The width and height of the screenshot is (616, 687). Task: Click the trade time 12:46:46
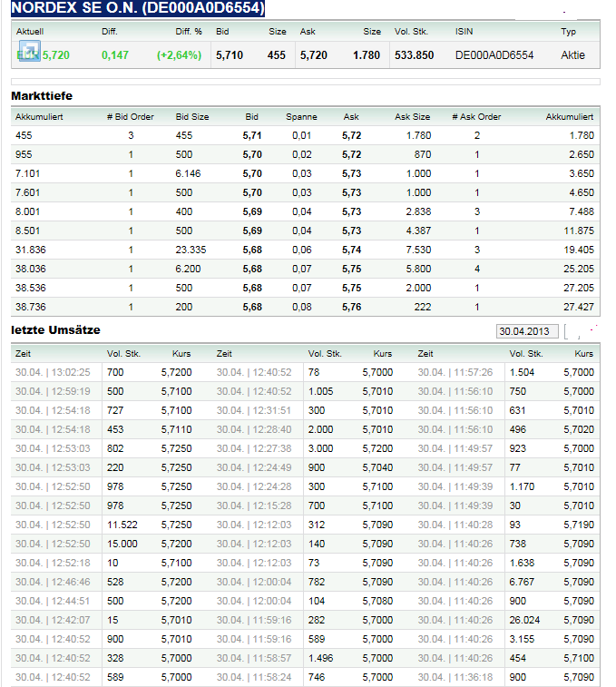click(x=71, y=583)
